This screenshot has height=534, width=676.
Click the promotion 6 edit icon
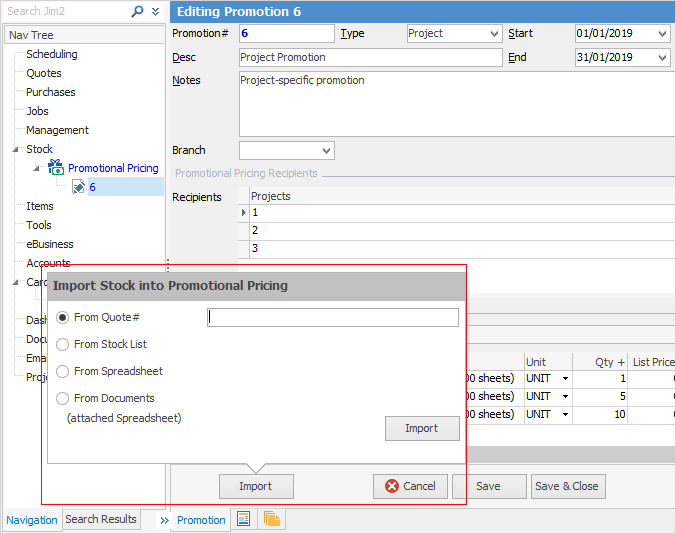78,187
